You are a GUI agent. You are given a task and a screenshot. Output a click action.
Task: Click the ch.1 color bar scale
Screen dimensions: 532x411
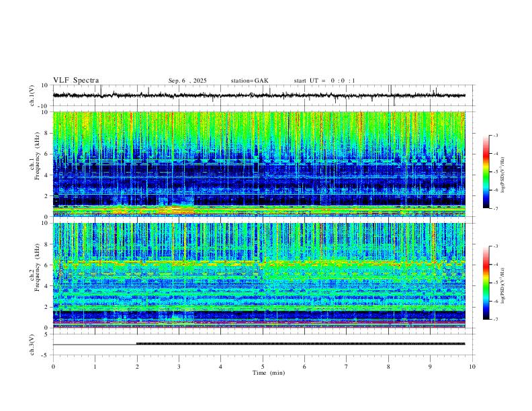pyautogui.click(x=486, y=172)
